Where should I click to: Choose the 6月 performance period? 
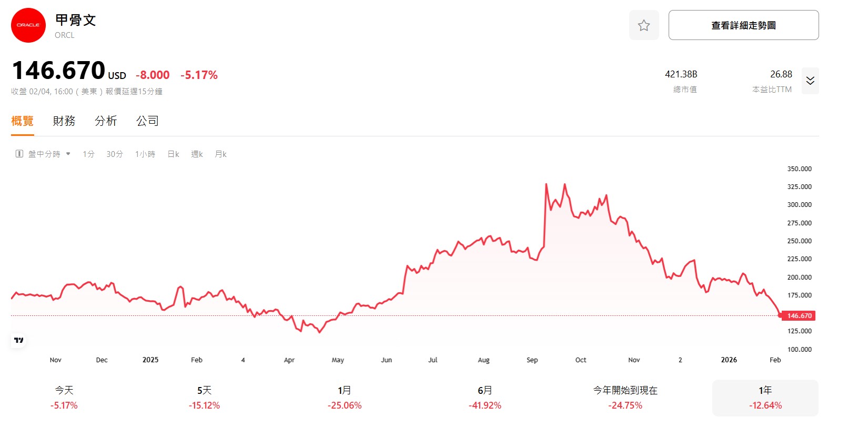click(485, 398)
